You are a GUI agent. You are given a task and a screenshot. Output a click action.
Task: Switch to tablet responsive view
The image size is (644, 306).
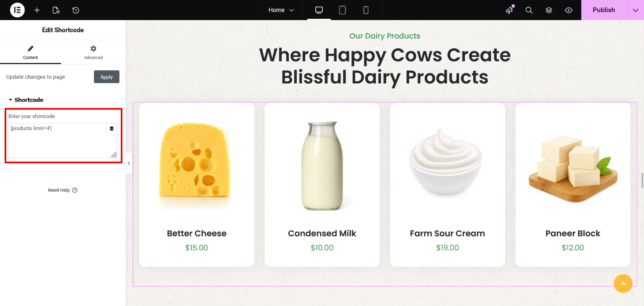[343, 10]
